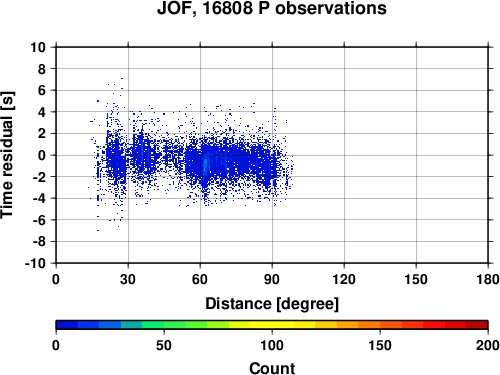The width and height of the screenshot is (500, 375).
Task: Click the x-axis tick label 60
Action: [x=200, y=279]
